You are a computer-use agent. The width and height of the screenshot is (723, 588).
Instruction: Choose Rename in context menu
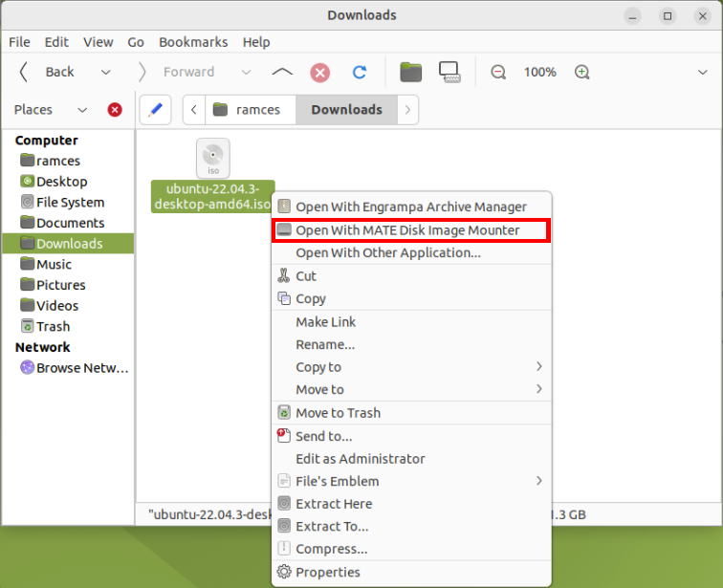click(x=411, y=345)
